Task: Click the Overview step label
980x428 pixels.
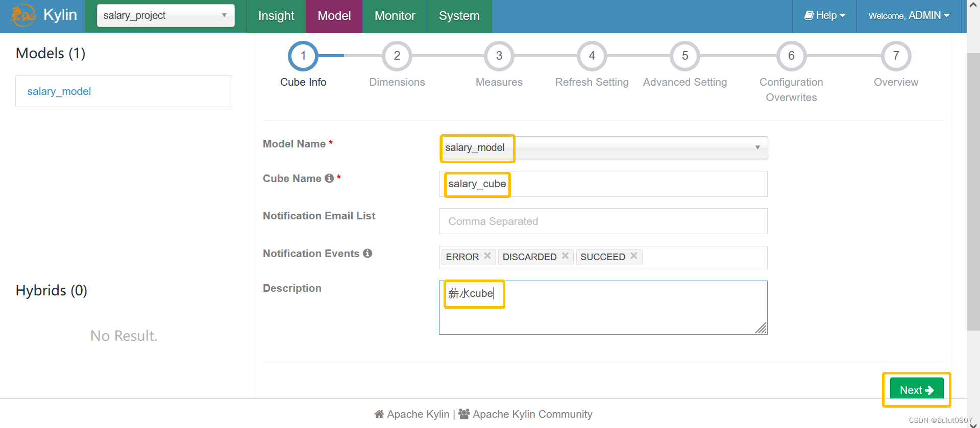Action: click(x=896, y=82)
